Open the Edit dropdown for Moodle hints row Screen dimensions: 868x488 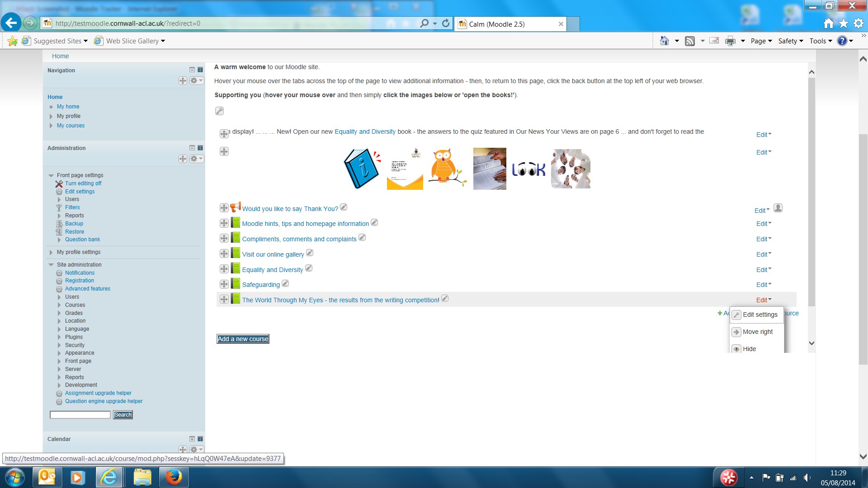764,224
